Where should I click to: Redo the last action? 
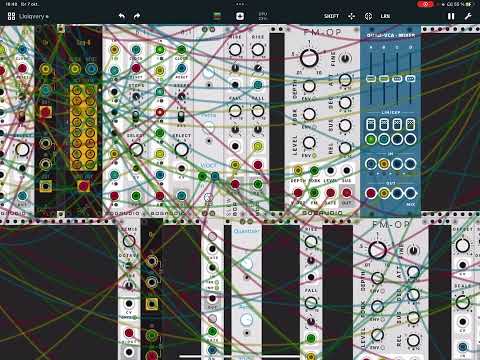(137, 16)
